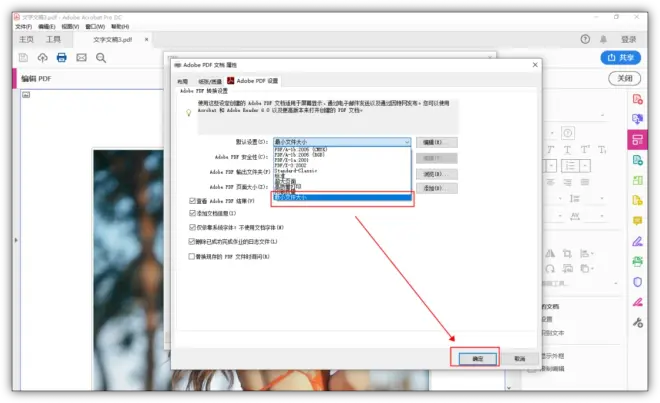
Task: Choose Standard-Classic in settings list
Action: click(x=296, y=171)
